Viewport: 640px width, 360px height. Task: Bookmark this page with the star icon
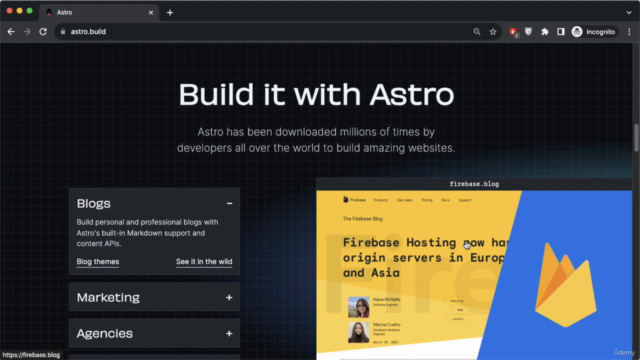[493, 31]
